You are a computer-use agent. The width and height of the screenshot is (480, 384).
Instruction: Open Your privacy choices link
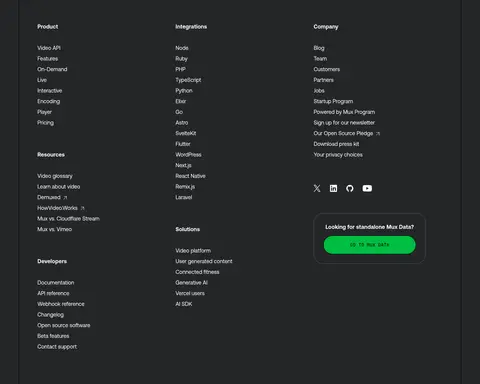click(338, 155)
